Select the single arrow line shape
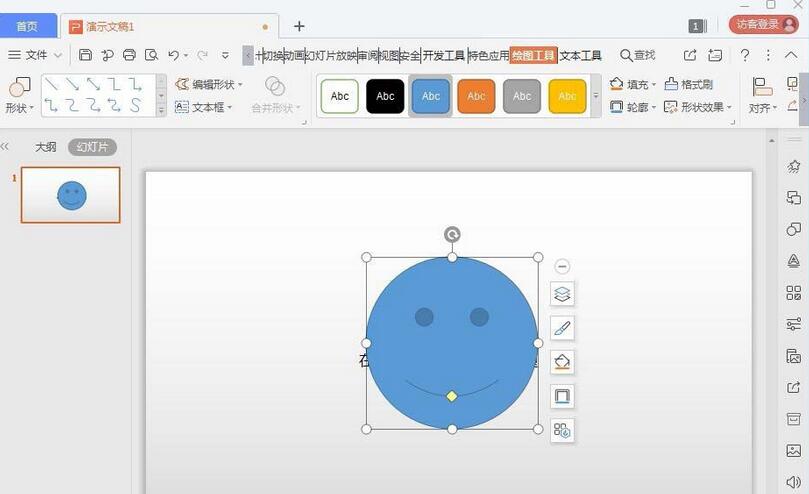 coord(72,84)
